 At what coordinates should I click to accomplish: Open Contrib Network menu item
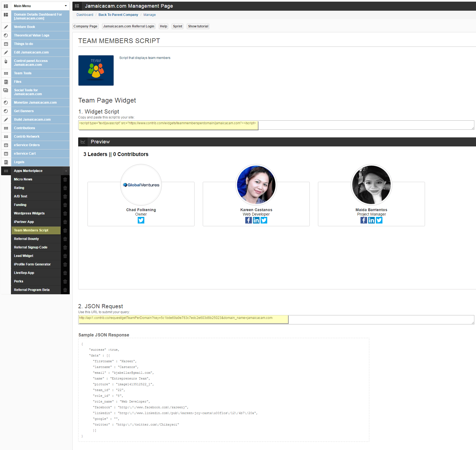click(40, 137)
